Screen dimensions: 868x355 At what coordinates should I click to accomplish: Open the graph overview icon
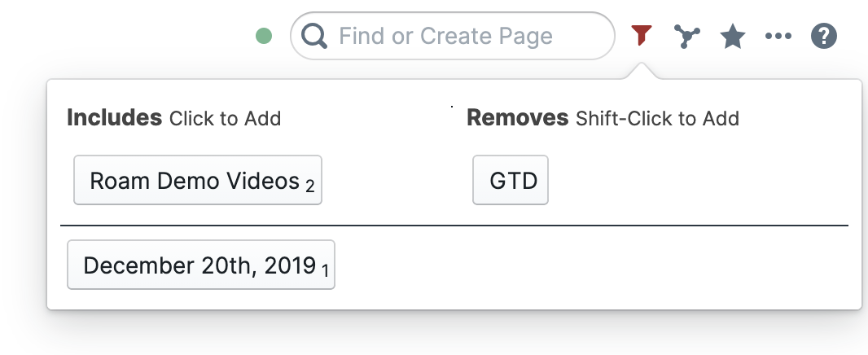(688, 36)
